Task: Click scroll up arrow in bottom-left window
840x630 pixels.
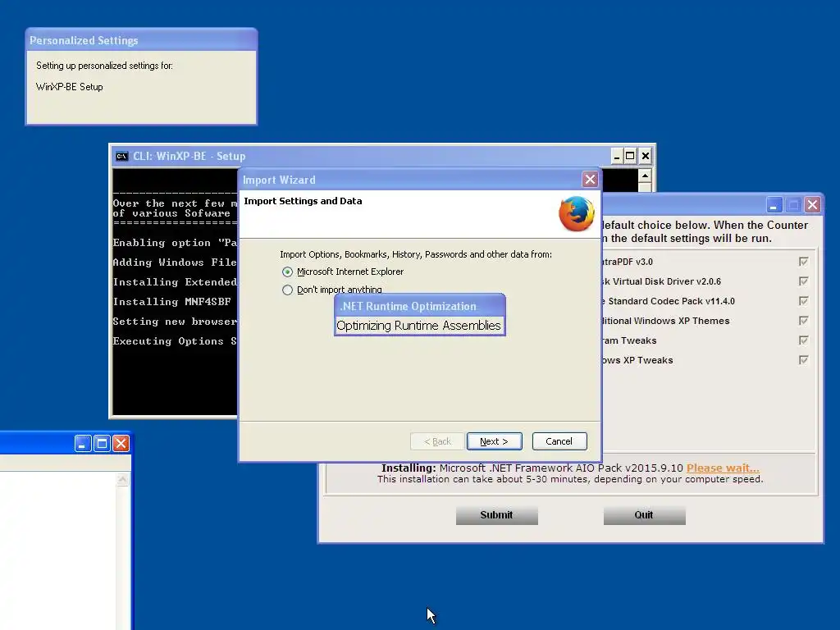Action: [123, 480]
